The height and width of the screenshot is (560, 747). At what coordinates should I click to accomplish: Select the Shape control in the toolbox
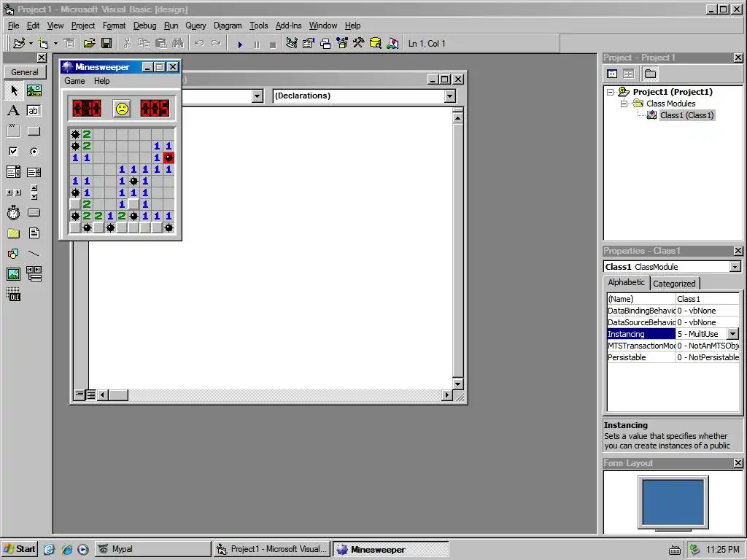(x=13, y=253)
